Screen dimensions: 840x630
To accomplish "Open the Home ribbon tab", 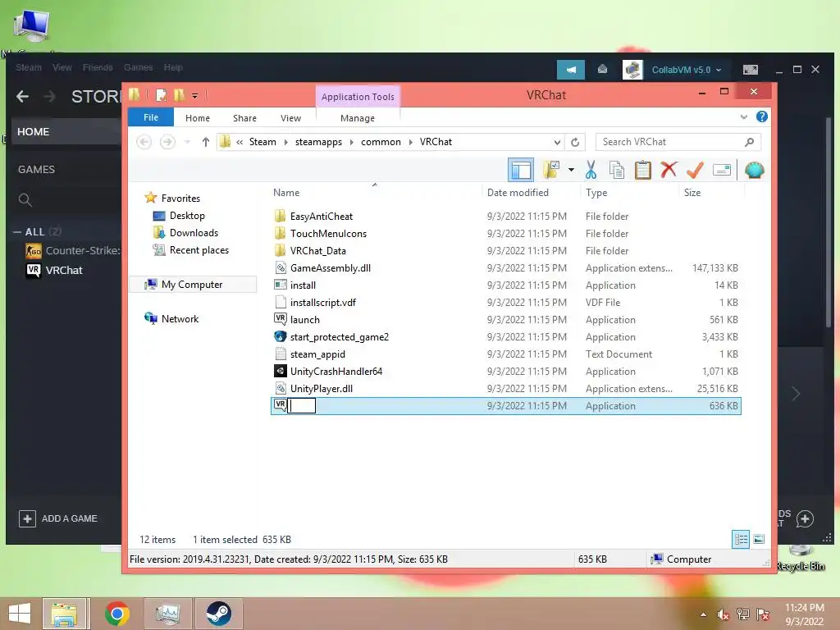I will click(198, 118).
